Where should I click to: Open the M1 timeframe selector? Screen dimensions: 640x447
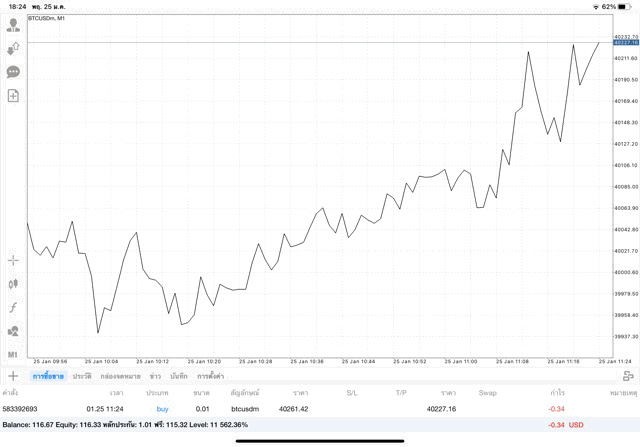[13, 355]
